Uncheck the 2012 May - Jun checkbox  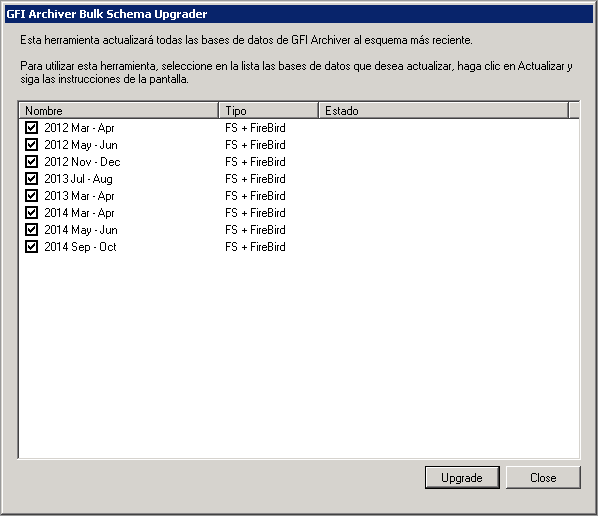coord(31,145)
